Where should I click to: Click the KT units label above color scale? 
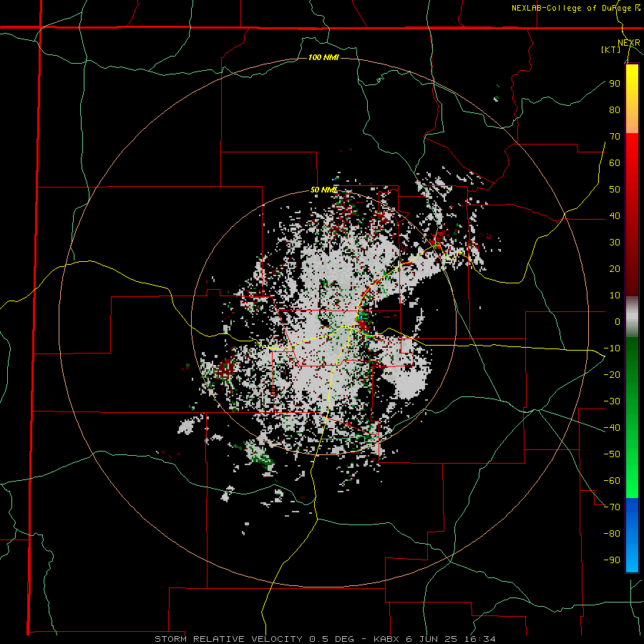point(611,49)
